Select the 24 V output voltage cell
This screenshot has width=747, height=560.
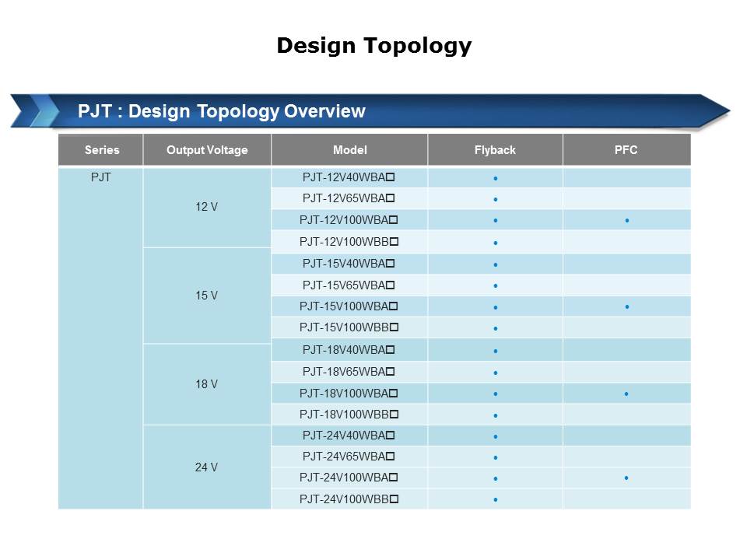(206, 467)
